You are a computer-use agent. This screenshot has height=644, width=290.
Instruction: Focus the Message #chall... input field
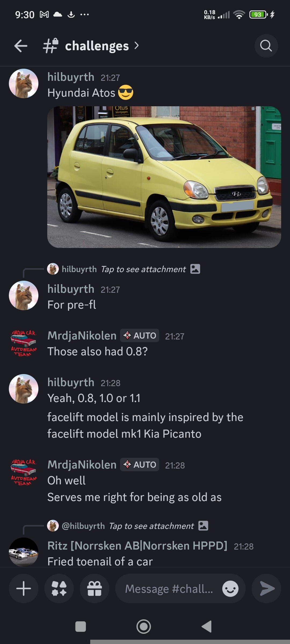click(169, 589)
